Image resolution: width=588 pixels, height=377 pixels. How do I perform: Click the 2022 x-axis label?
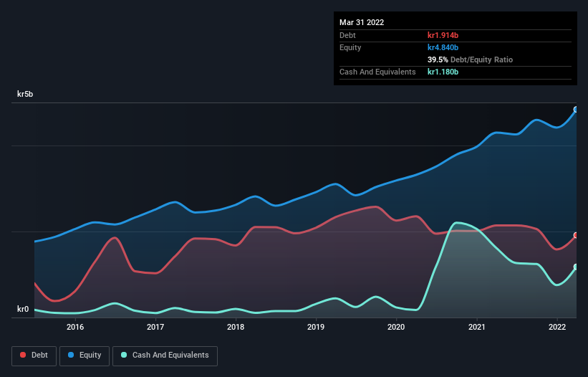point(557,327)
